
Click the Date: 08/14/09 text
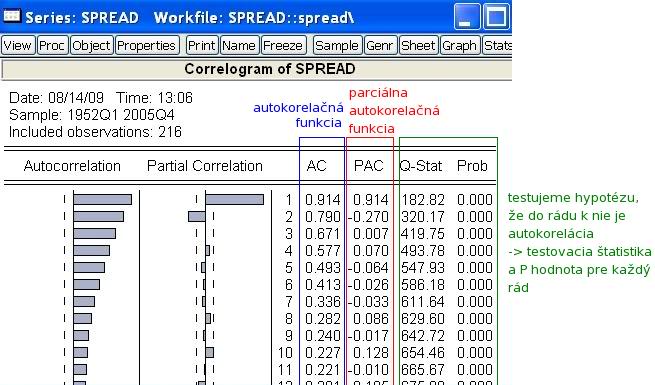[x=56, y=98]
